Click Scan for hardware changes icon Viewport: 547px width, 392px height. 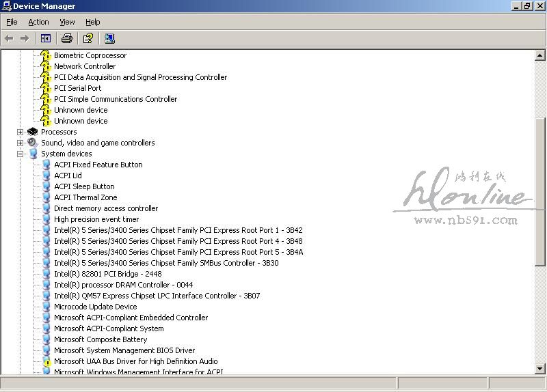tap(109, 38)
